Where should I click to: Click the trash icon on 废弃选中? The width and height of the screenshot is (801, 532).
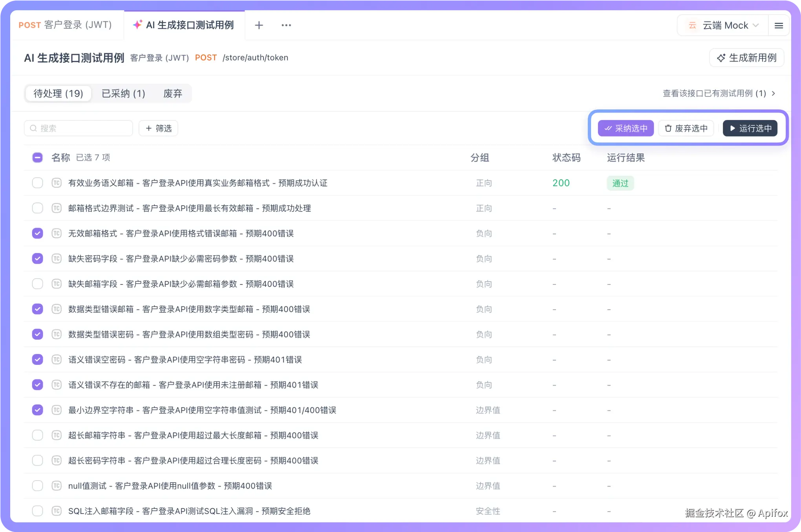668,128
